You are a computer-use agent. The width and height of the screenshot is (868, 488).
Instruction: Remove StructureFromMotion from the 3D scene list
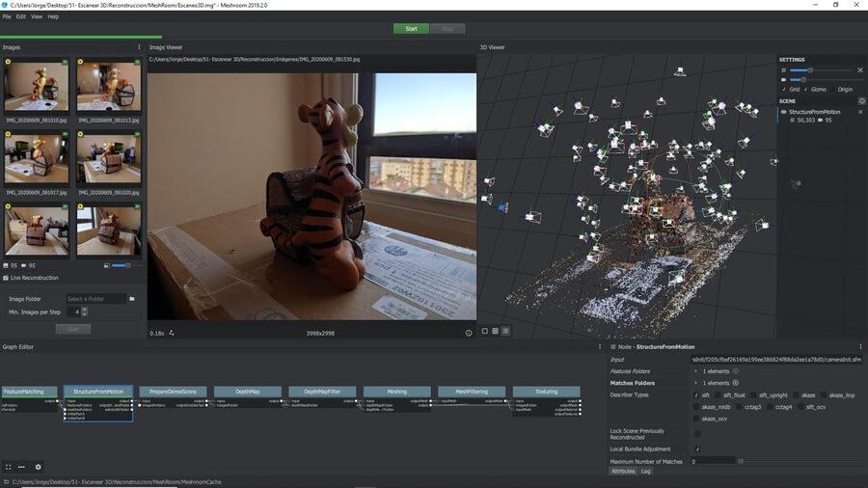(860, 112)
